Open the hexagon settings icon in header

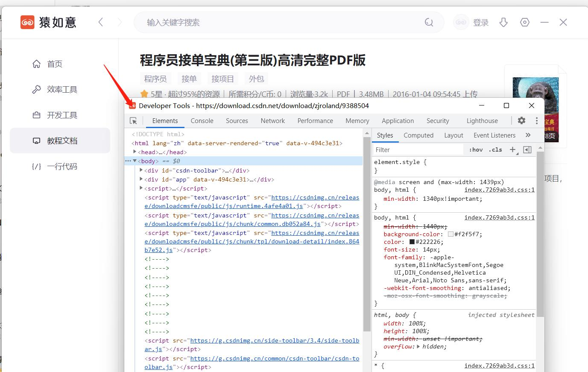pos(525,23)
